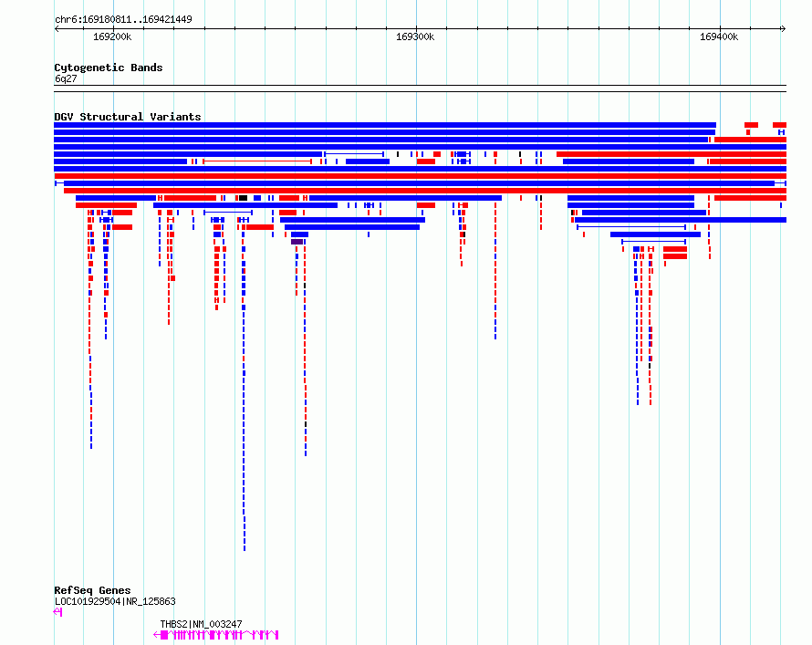Click the right arrow of the ruler
Viewport: 812px width, 645px height.
[x=783, y=29]
